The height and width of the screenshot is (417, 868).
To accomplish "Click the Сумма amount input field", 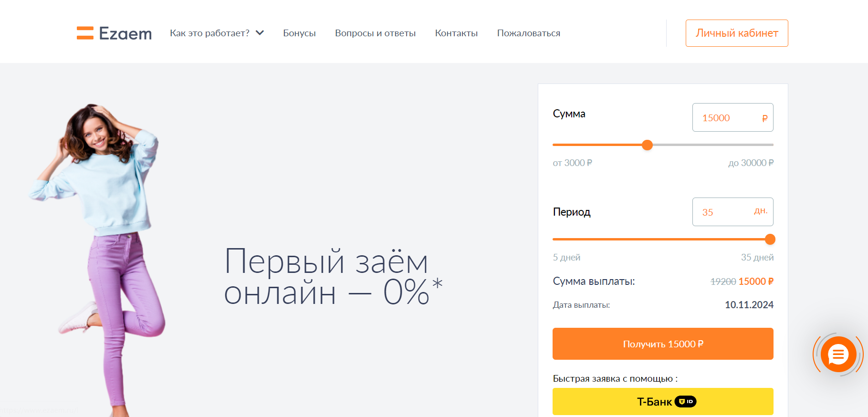I will [732, 117].
